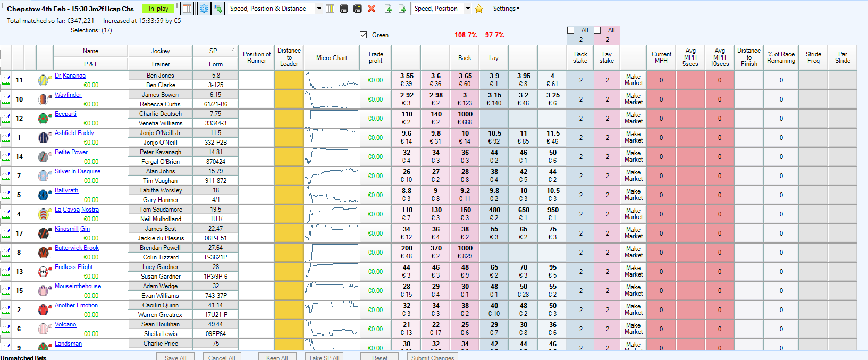Screen dimensions: 868x360
Task: Click the blue gear column settings icon
Action: (204, 9)
